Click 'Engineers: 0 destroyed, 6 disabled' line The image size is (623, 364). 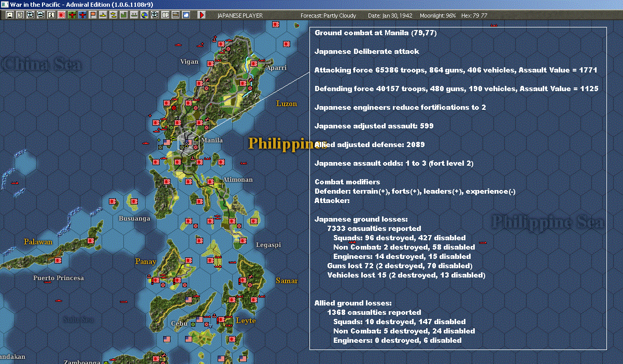[398, 340]
